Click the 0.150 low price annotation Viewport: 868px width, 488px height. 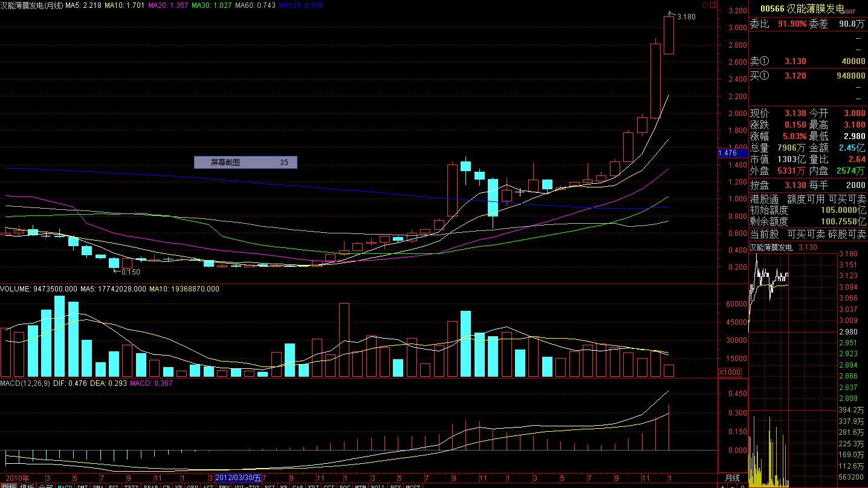[131, 272]
